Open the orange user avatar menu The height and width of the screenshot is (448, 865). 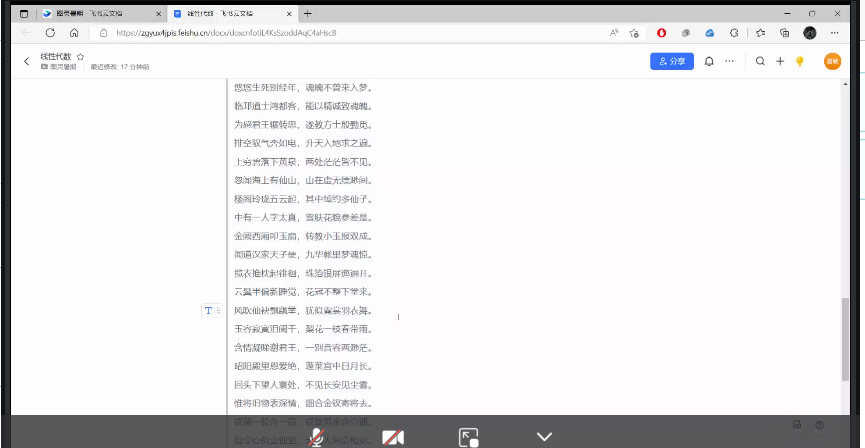(x=832, y=61)
